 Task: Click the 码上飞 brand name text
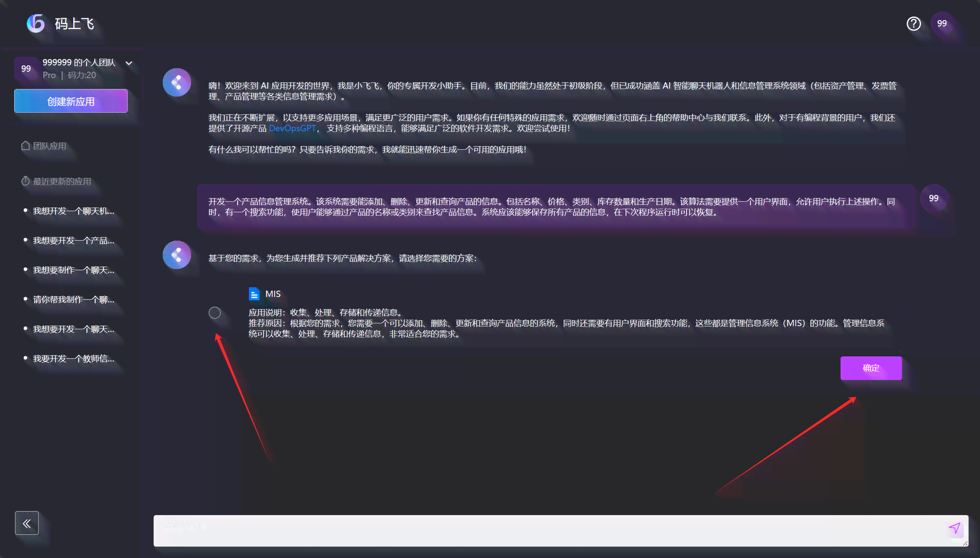coord(74,24)
